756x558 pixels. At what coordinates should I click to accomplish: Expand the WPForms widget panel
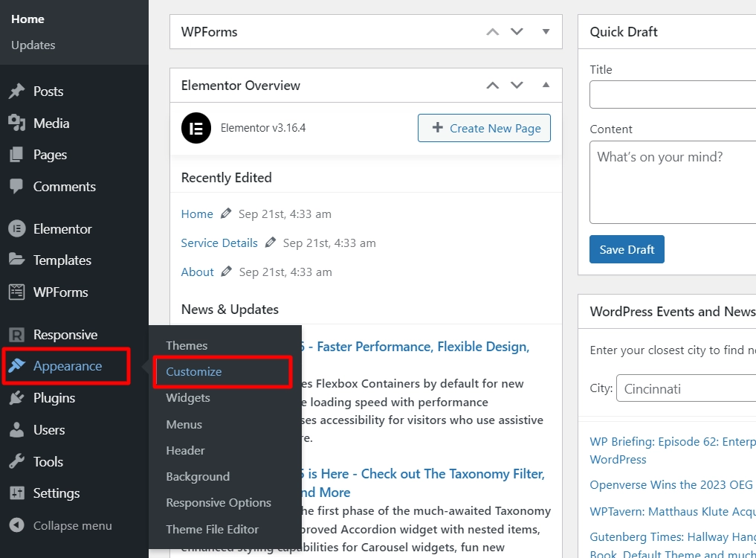pos(546,32)
